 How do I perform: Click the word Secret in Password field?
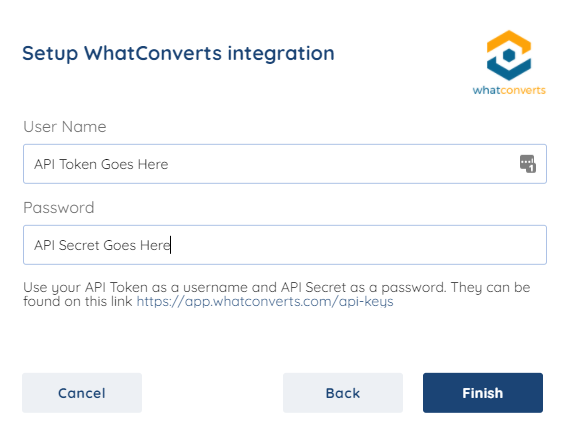(79, 245)
